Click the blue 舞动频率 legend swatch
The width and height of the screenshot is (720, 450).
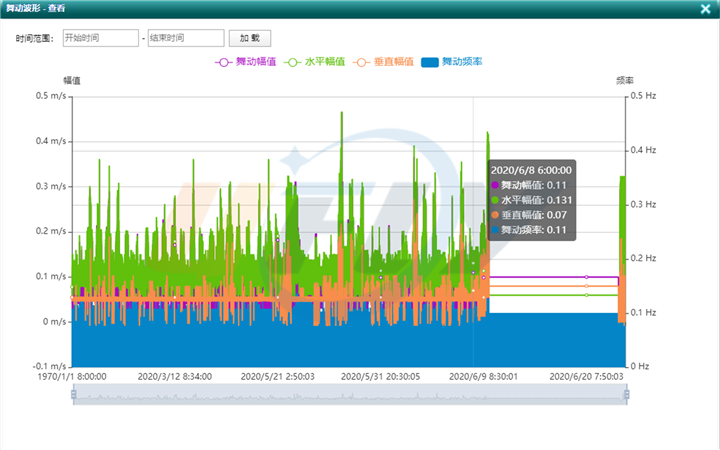430,62
